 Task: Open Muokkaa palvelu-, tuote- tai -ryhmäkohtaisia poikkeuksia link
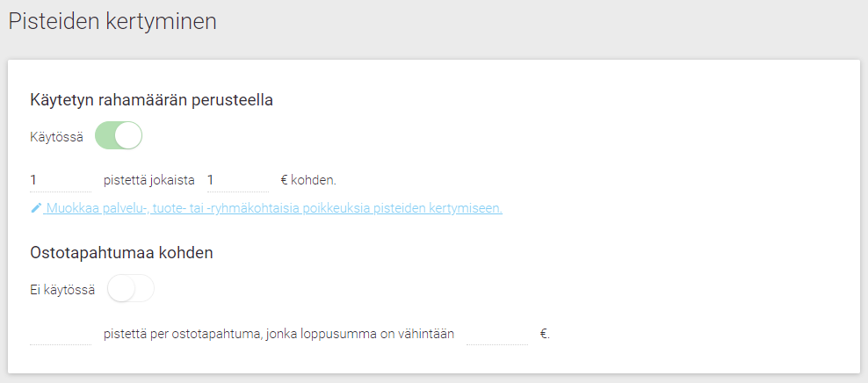click(266, 208)
